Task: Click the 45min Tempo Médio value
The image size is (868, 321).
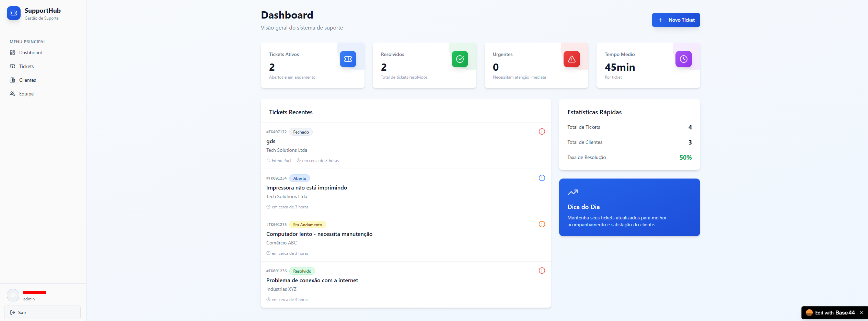Action: pyautogui.click(x=620, y=67)
